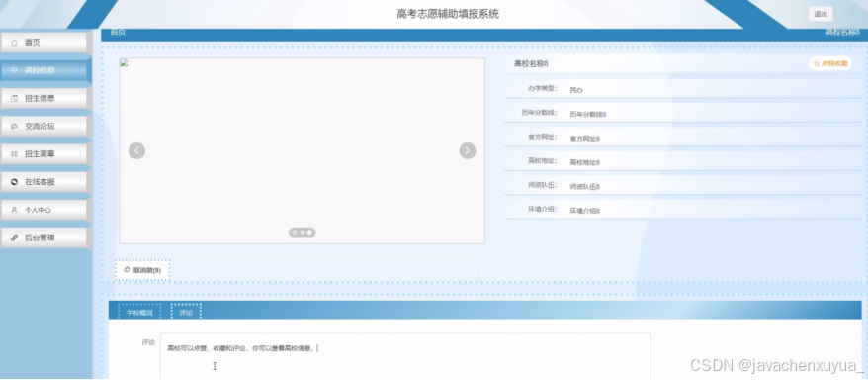Click the icon beside 招生简章

15,154
